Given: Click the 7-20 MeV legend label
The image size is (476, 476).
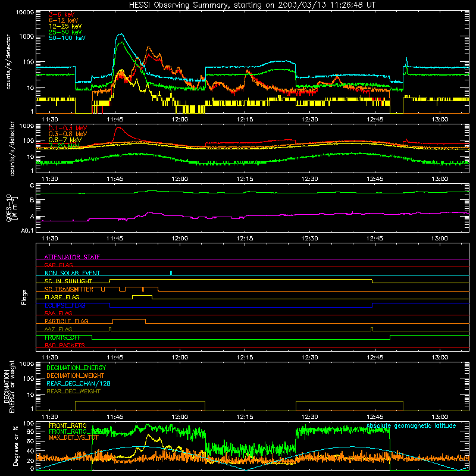Looking at the screenshot, I should coord(64,146).
